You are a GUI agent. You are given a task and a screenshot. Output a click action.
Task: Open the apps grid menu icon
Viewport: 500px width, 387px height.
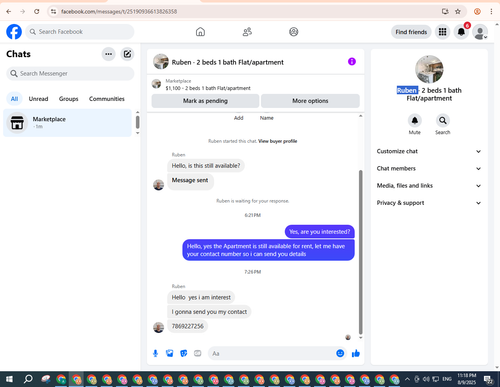click(442, 32)
